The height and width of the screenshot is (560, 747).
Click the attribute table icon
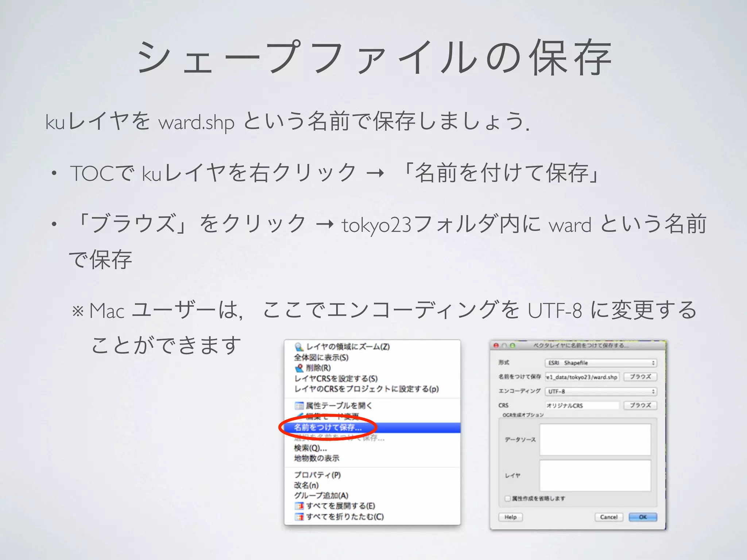299,405
